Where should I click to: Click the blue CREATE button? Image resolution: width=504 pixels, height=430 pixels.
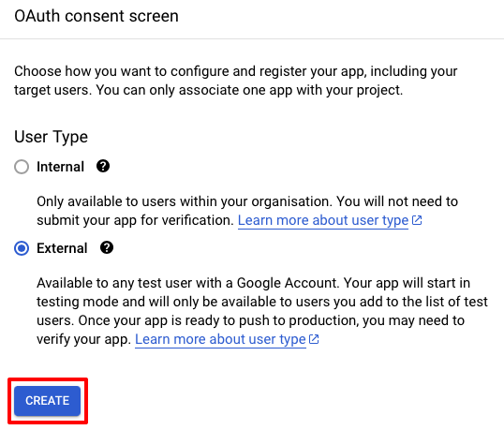[47, 401]
